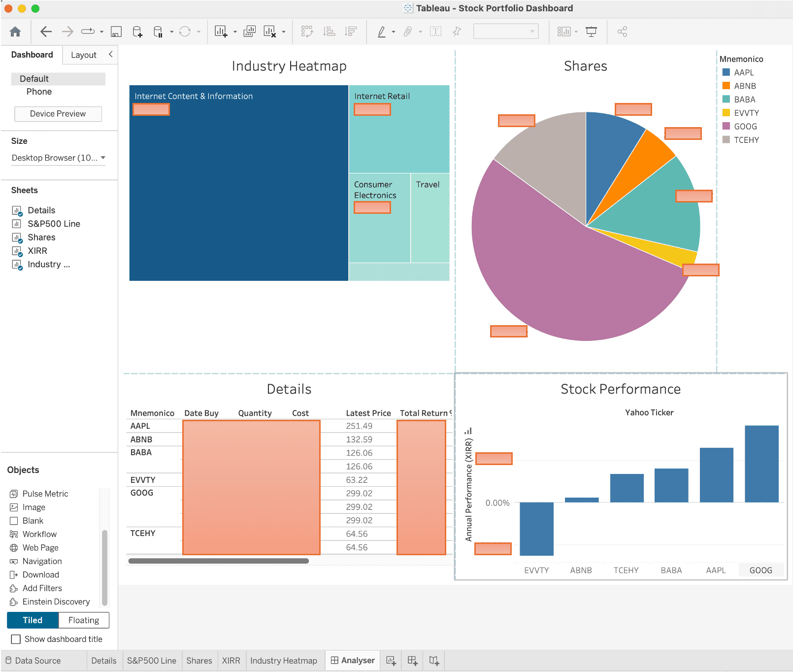The image size is (793, 672).
Task: Open the Analyser dashboard tab
Action: (x=353, y=660)
